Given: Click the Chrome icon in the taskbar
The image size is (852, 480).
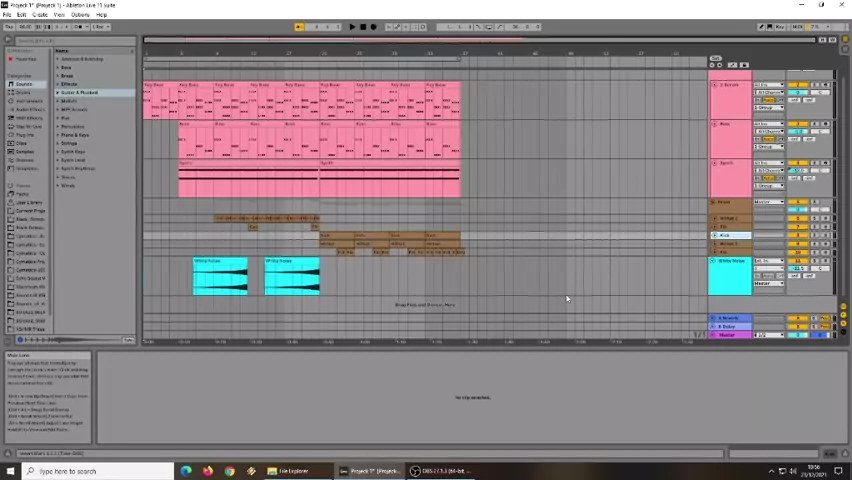Looking at the screenshot, I should coord(229,471).
